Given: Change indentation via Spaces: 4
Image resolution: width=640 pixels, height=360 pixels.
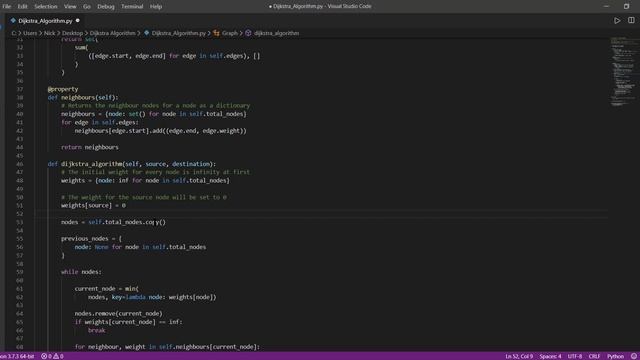Looking at the screenshot, I should [x=550, y=356].
